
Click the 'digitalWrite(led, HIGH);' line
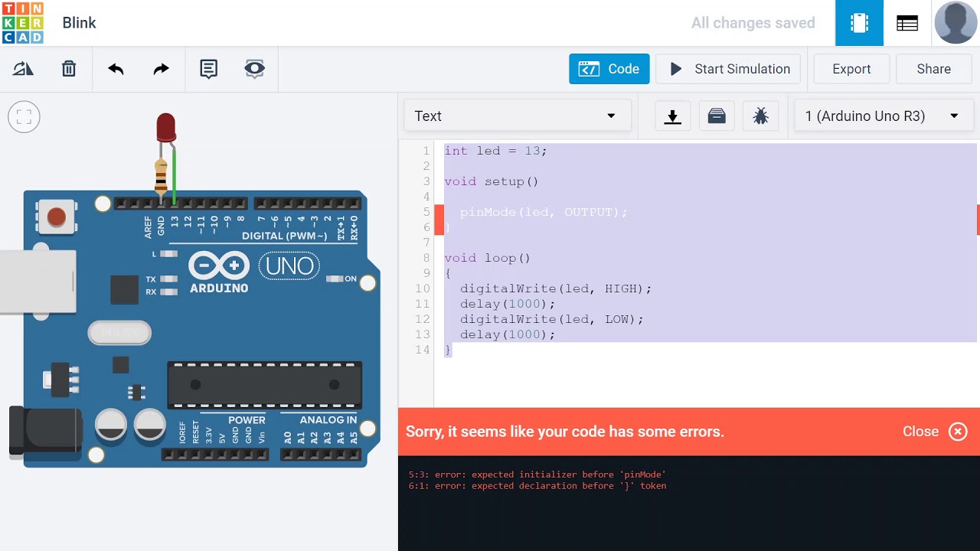coord(556,289)
